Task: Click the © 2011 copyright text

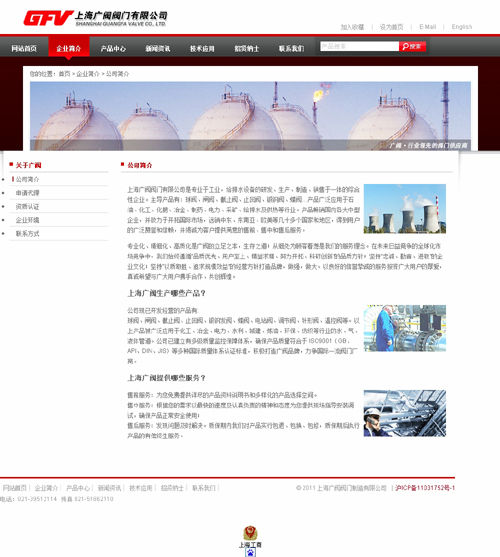Action: (x=341, y=488)
